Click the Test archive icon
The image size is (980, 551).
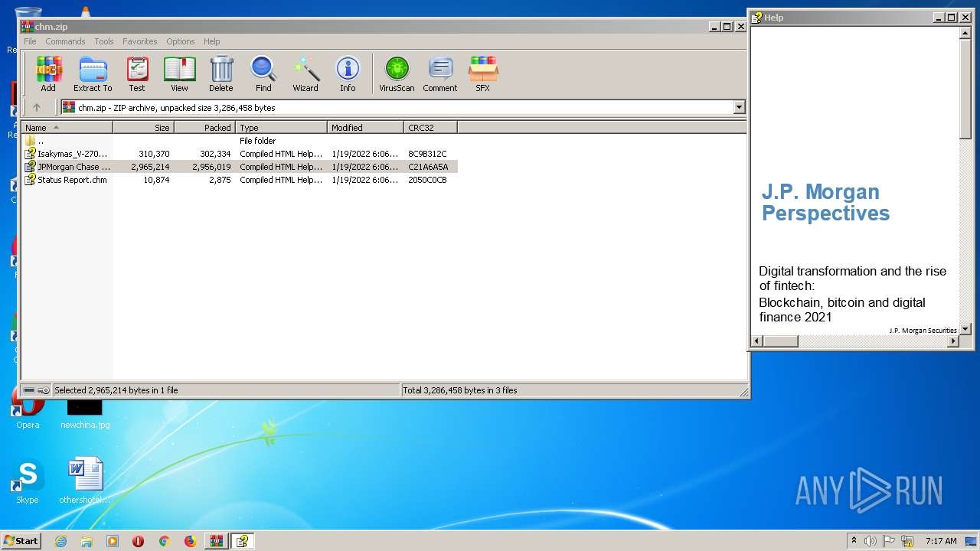pos(137,74)
